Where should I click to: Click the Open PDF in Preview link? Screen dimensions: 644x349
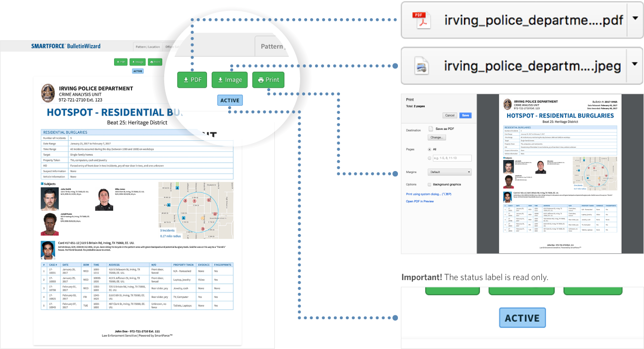pyautogui.click(x=420, y=201)
